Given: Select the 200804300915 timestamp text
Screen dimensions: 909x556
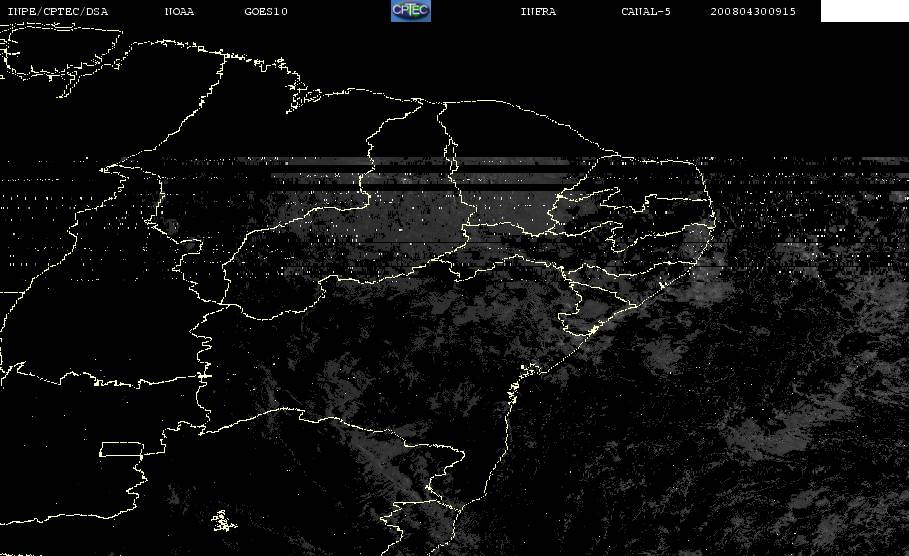Looking at the screenshot, I should [x=753, y=12].
